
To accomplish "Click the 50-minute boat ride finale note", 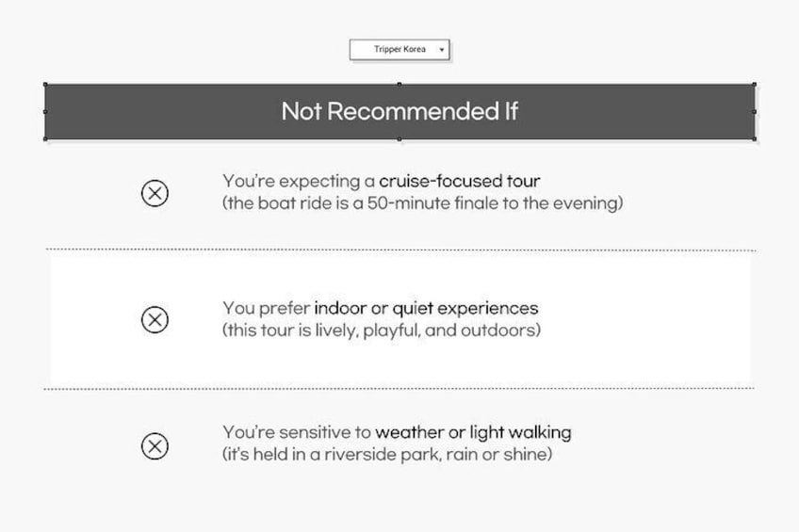I will tap(422, 203).
